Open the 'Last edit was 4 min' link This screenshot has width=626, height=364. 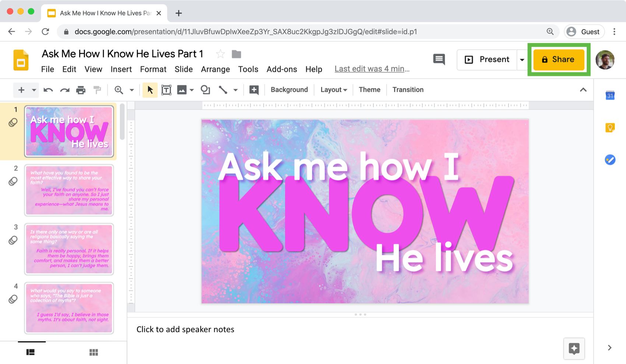pos(372,69)
